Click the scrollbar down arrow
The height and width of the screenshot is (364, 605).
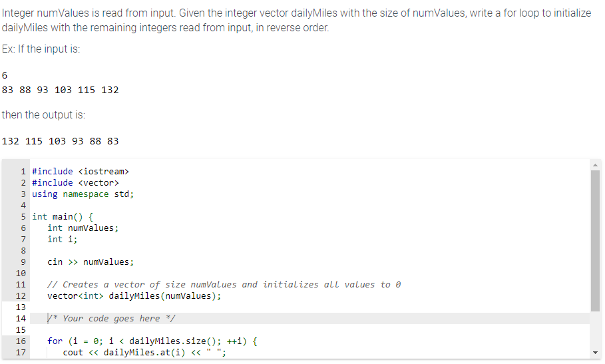[x=595, y=353]
